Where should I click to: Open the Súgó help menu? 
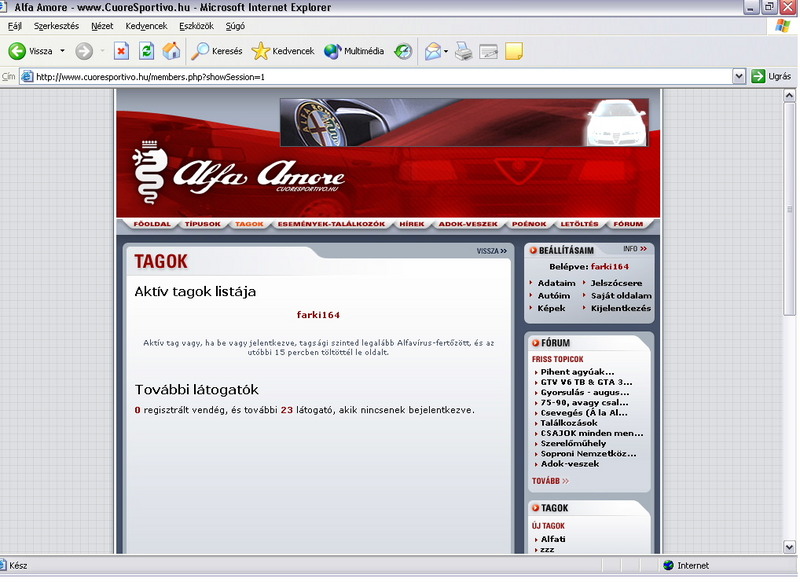pos(235,26)
